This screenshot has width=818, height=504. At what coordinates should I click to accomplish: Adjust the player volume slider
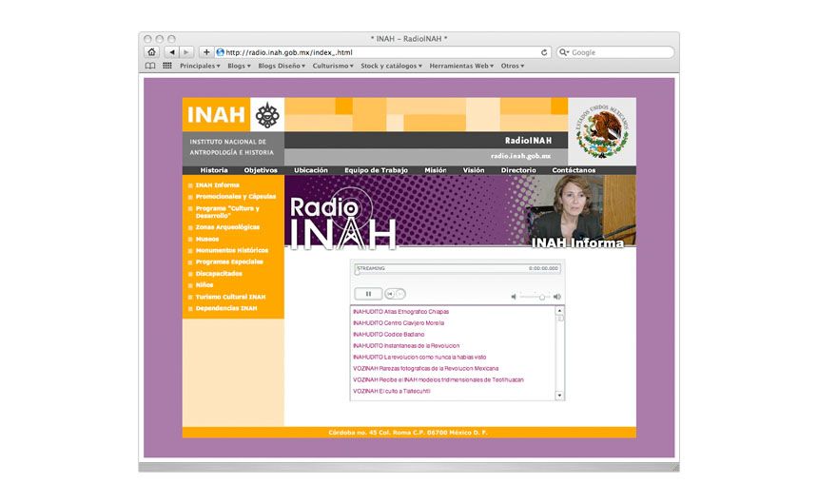(x=536, y=297)
